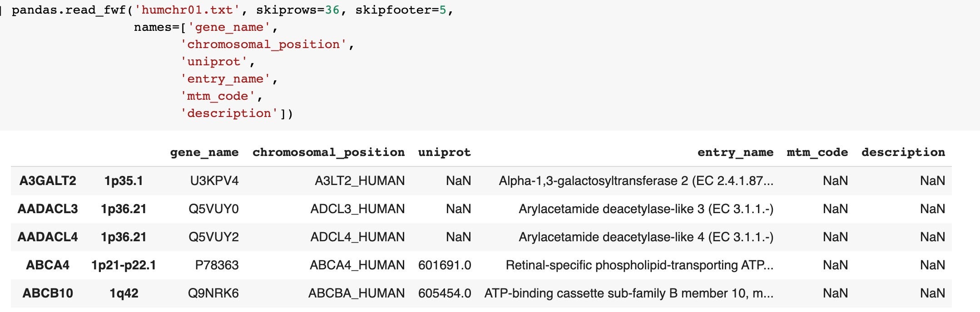980x312 pixels.
Task: Select the uniprot column header
Action: (x=444, y=152)
